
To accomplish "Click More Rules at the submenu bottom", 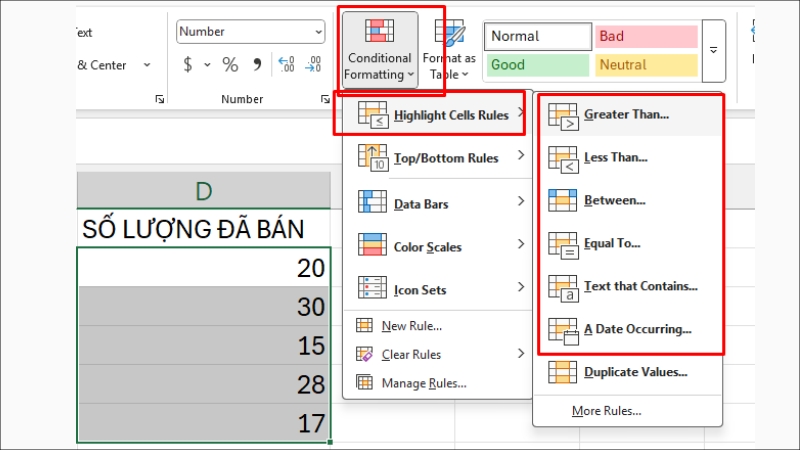I will (x=606, y=411).
